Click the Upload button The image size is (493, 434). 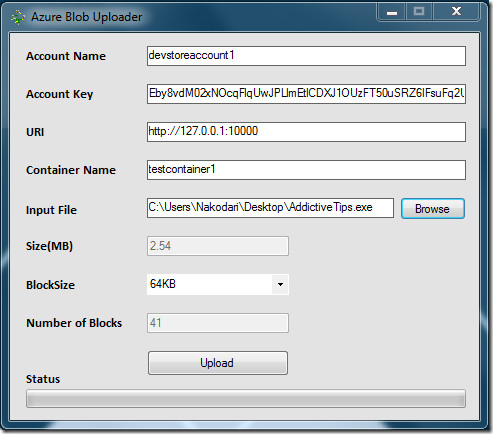click(218, 363)
